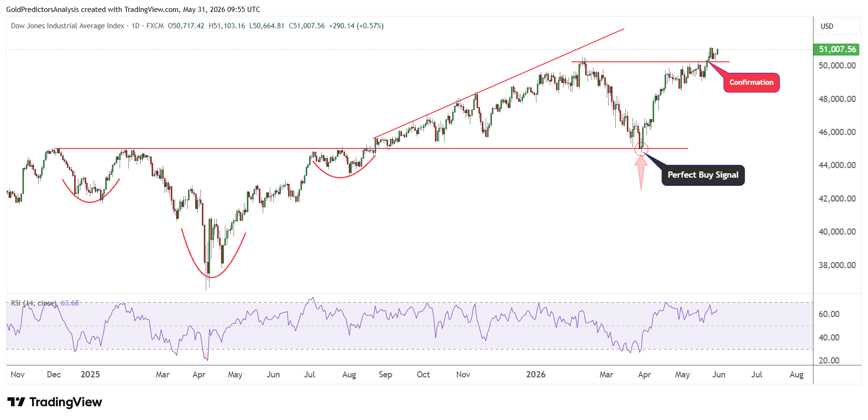Click the 50,000.00 price axis label
868x420 pixels.
point(837,66)
